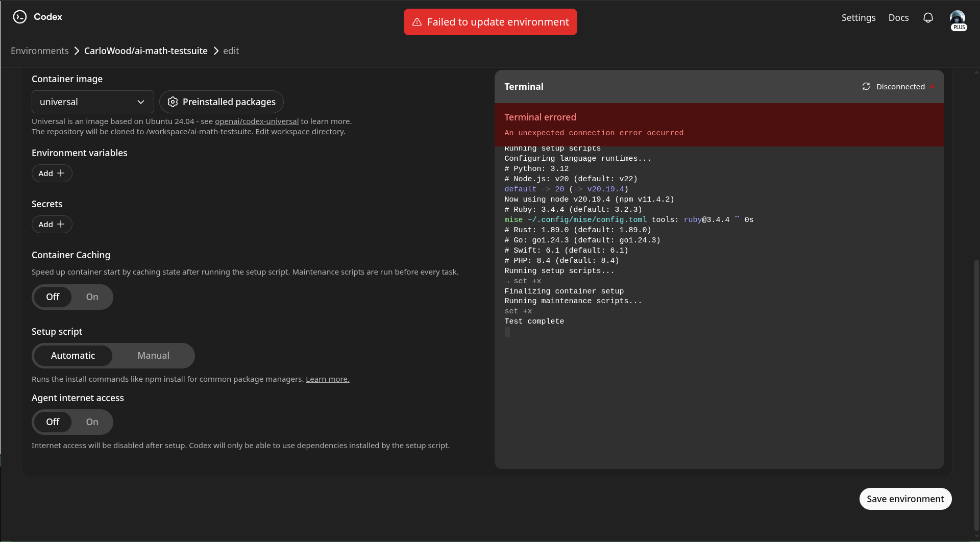
Task: Open the universal container image dropdown
Action: (x=93, y=102)
